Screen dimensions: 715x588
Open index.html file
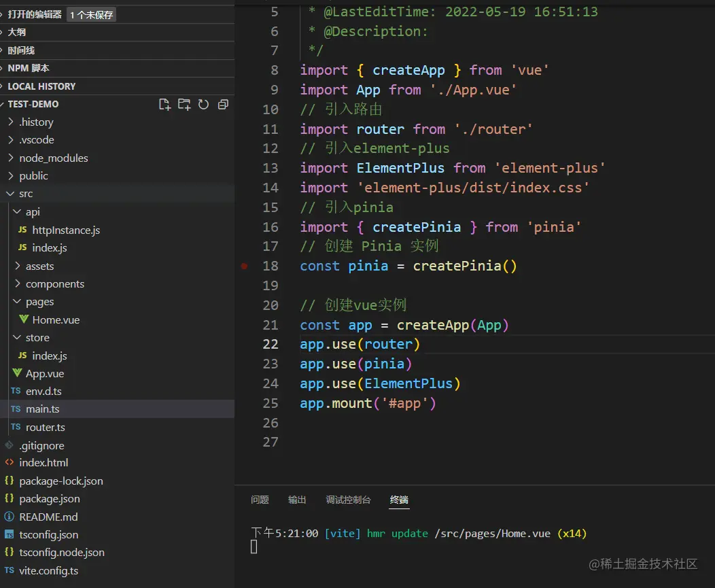(x=117, y=462)
